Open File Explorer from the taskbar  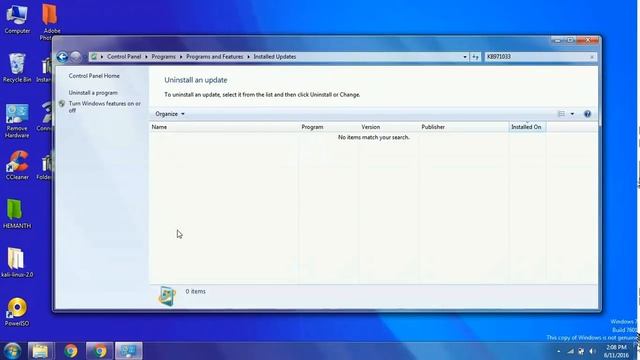pyautogui.click(x=40, y=351)
